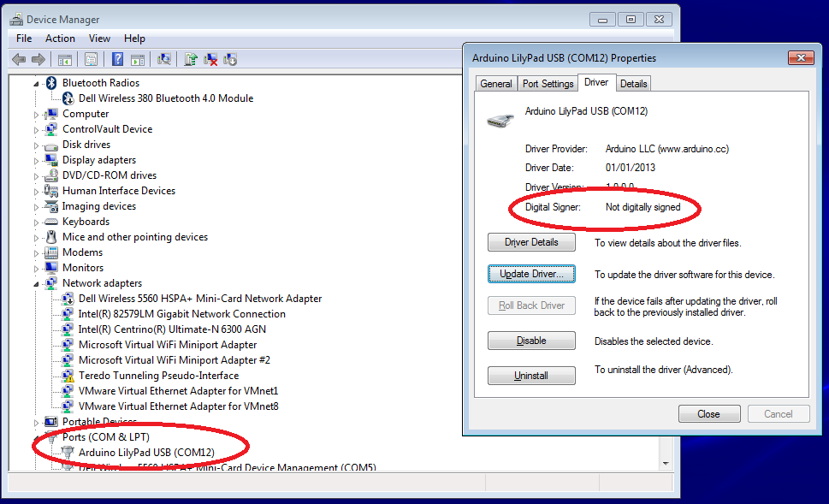The image size is (829, 504).
Task: Click the Driver Details button
Action: click(531, 242)
